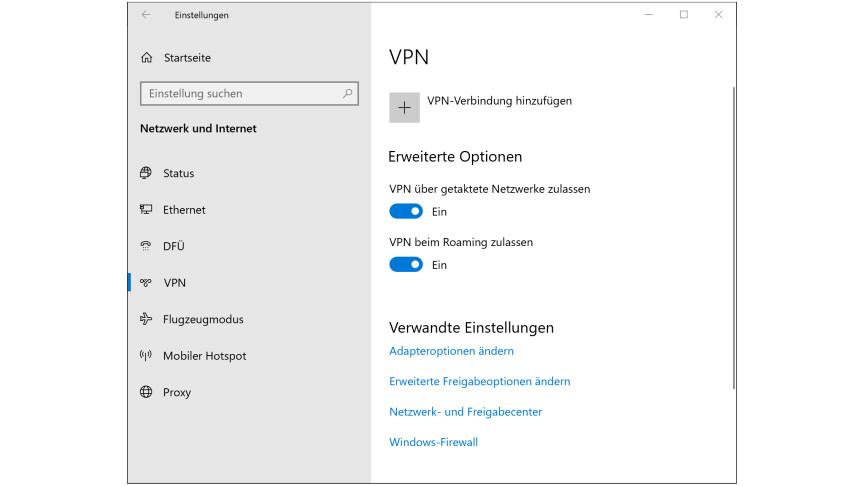
Task: Click the Status globe icon
Action: pyautogui.click(x=145, y=173)
